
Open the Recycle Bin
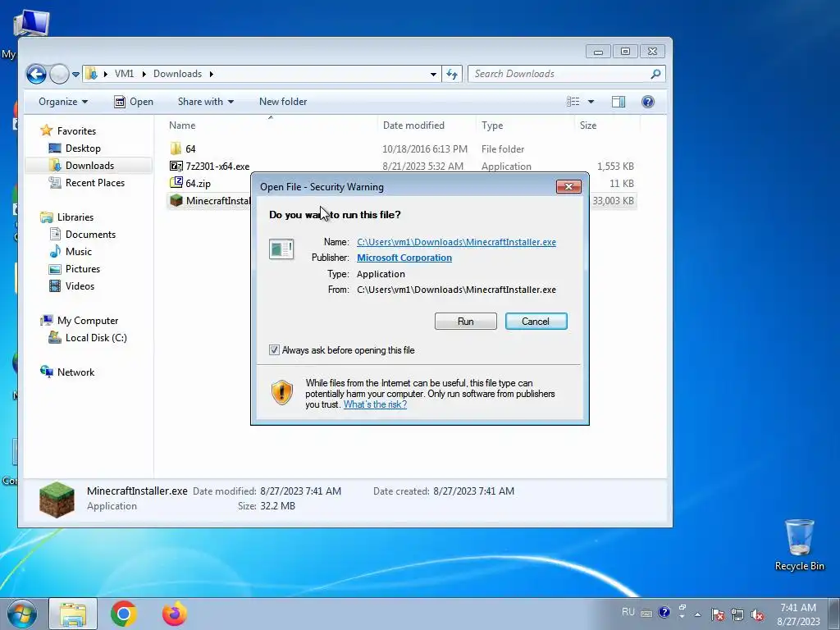pyautogui.click(x=799, y=545)
